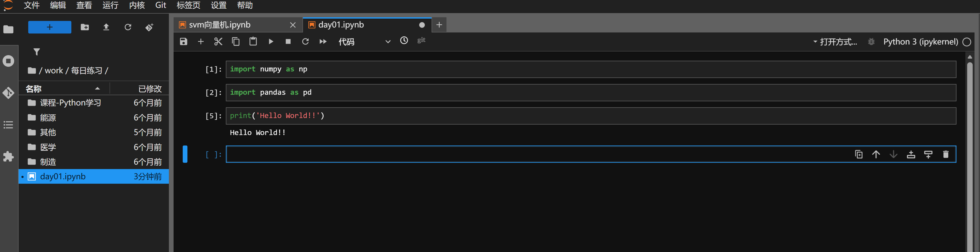Viewport: 980px width, 252px height.
Task: Delete the active cell with trash icon
Action: point(946,154)
